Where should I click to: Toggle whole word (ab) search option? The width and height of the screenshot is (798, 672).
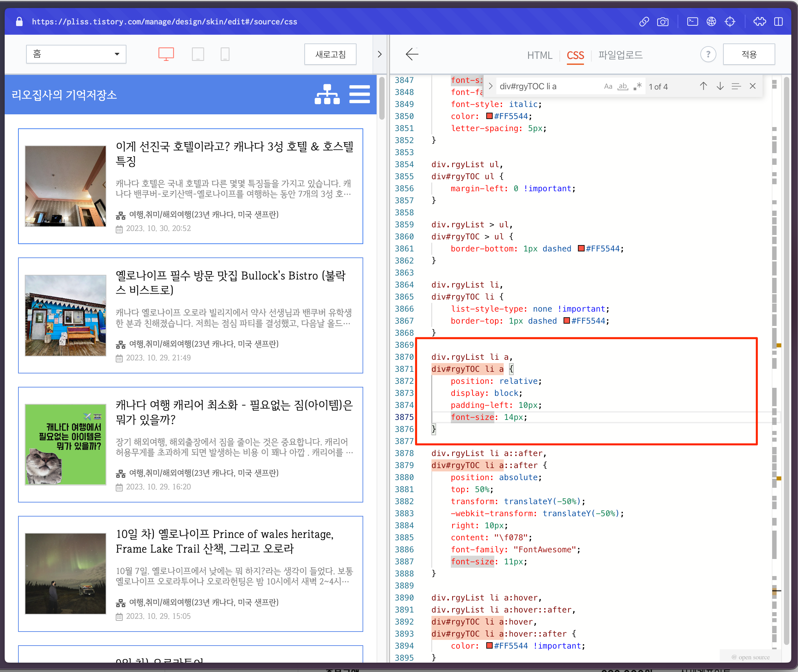[623, 86]
